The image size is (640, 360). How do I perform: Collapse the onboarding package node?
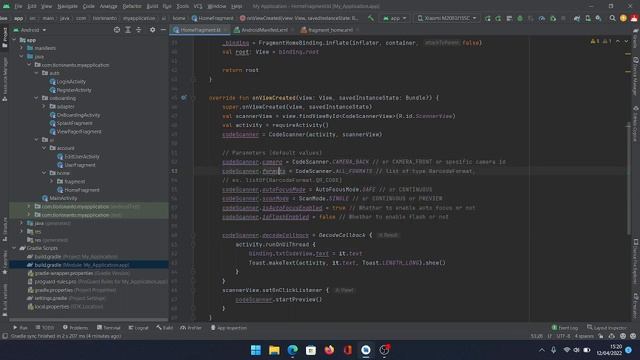pyautogui.click(x=37, y=98)
